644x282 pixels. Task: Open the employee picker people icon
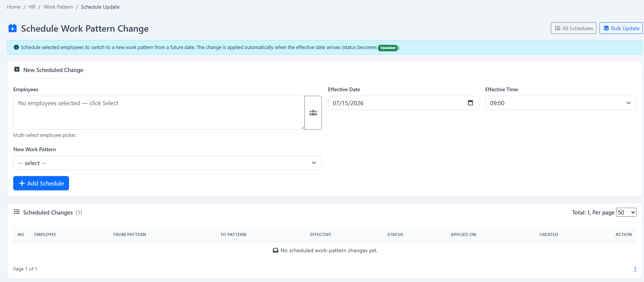click(x=313, y=113)
